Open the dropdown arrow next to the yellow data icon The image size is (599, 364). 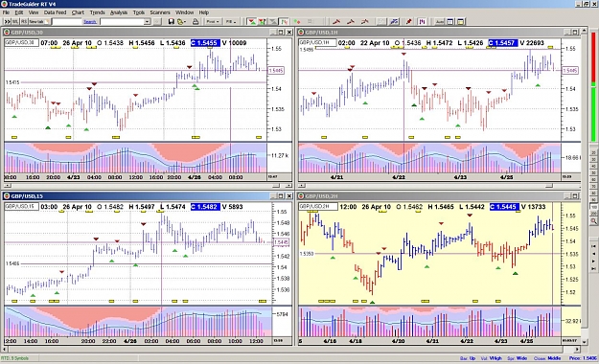coord(185,22)
